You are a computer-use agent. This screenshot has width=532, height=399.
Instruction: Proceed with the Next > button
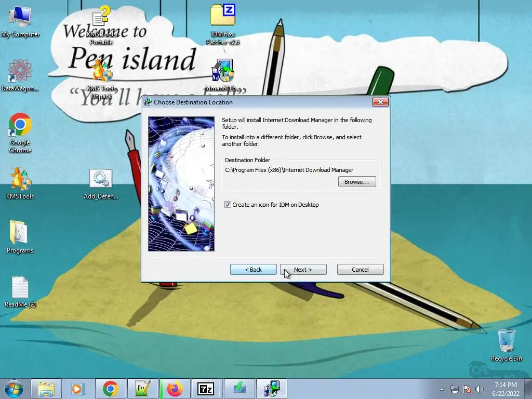[x=303, y=270]
